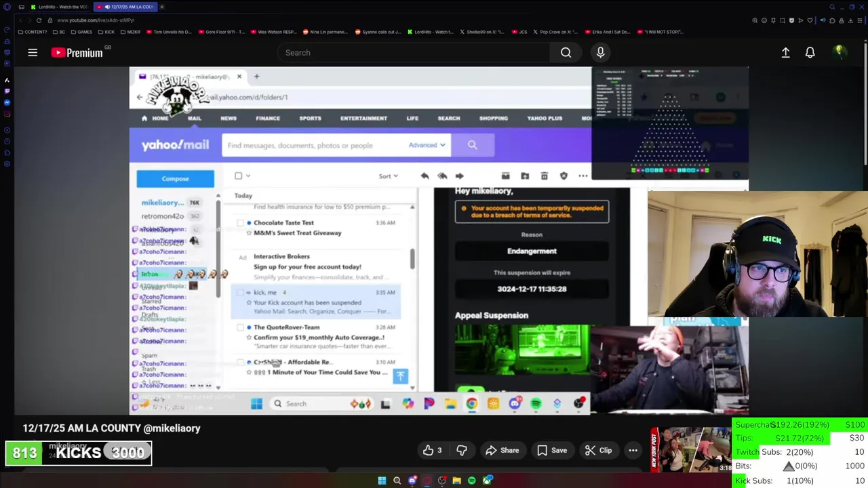Open File Explorer from the taskbar

[456, 481]
